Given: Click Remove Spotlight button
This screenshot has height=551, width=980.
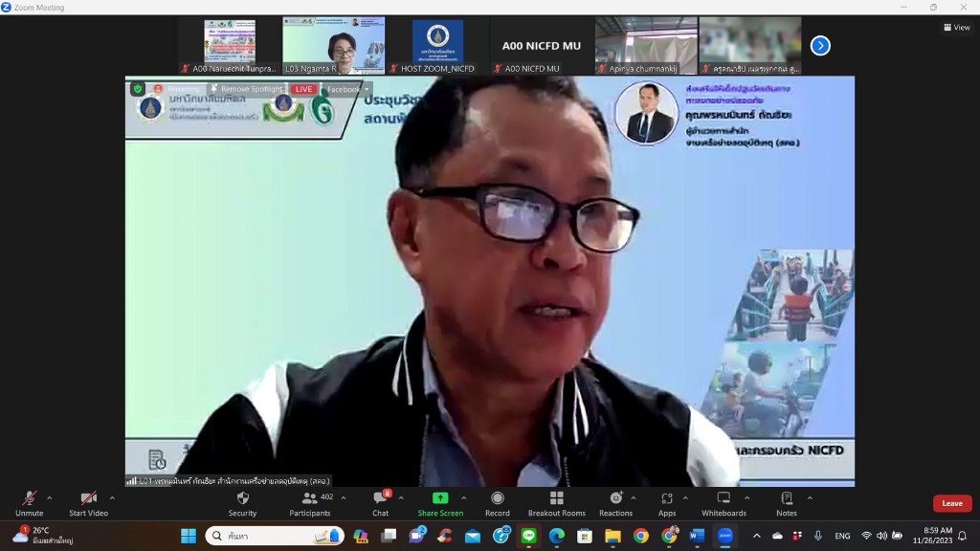Looking at the screenshot, I should tap(246, 89).
